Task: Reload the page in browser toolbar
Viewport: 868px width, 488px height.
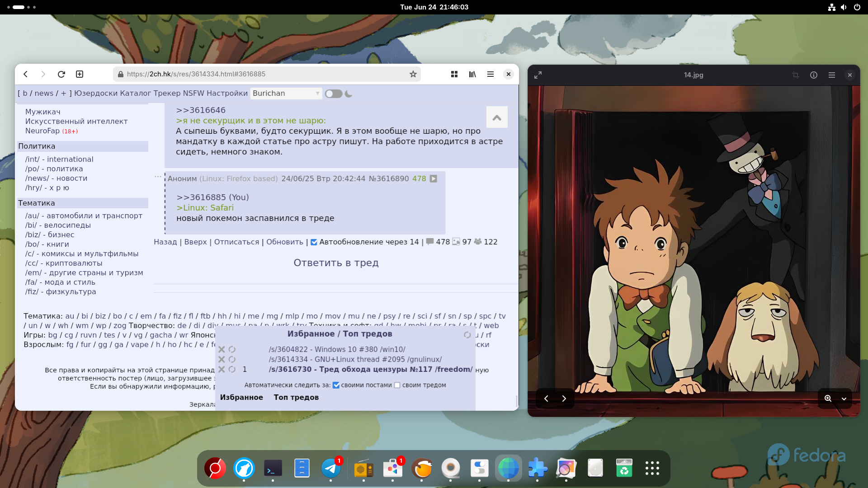Action: tap(61, 74)
